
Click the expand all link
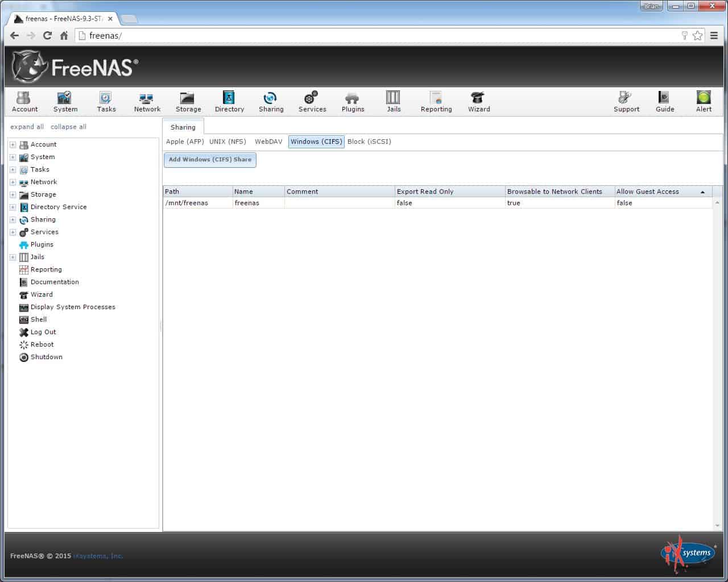(x=27, y=127)
